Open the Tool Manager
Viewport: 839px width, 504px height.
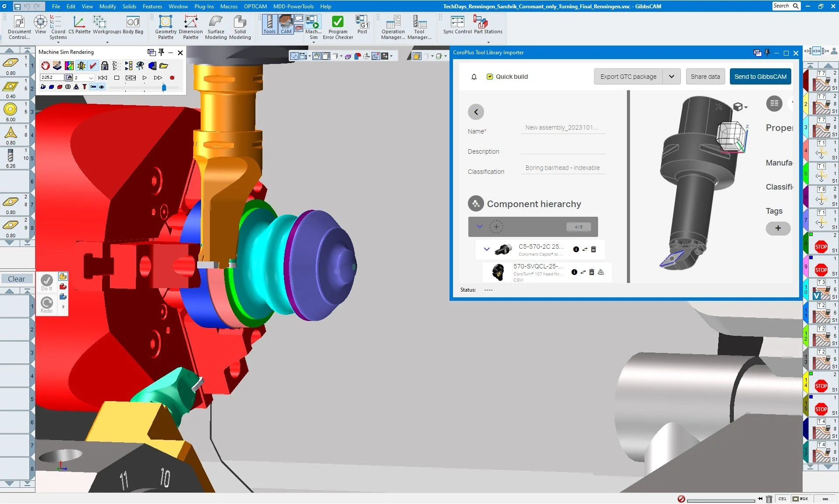(x=419, y=25)
